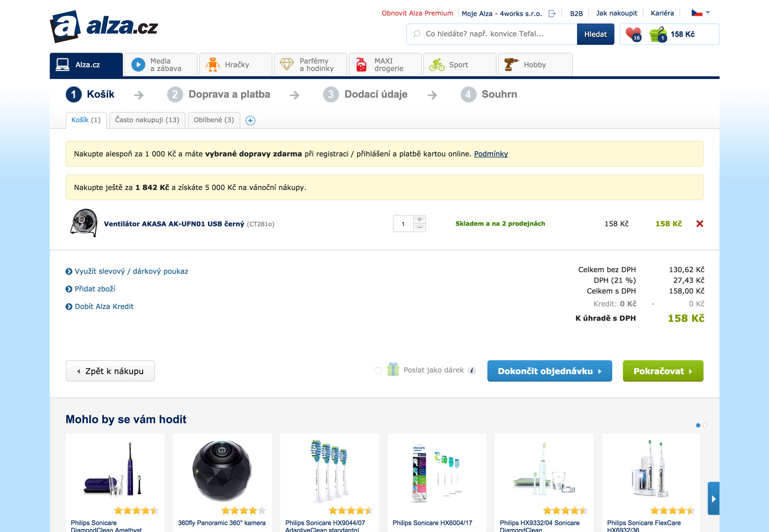This screenshot has width=769, height=532.
Task: Open the Media a zábava category
Action: [x=161, y=65]
